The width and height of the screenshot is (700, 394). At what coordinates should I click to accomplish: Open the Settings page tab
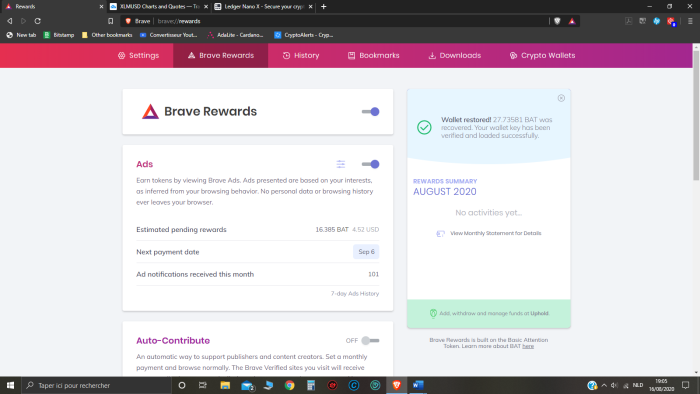[138, 55]
